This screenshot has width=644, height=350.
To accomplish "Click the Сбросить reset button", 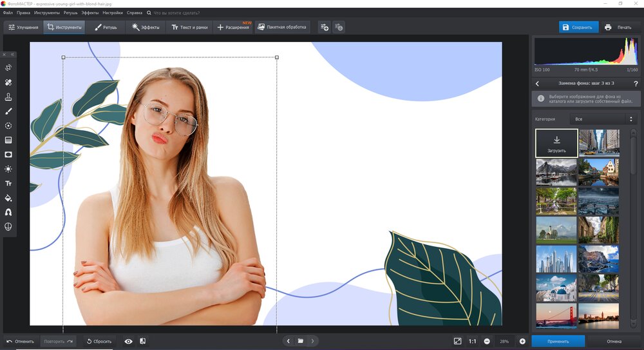I will pos(99,342).
